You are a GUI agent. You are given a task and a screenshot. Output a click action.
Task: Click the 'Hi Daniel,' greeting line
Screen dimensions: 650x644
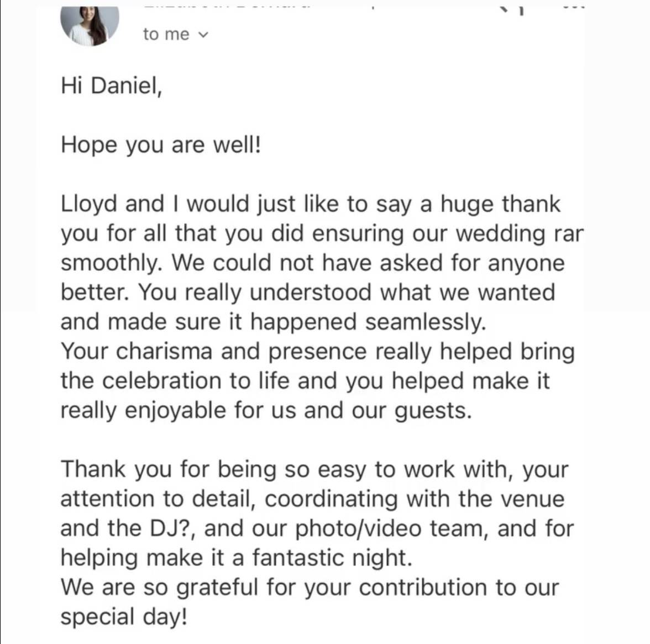click(111, 86)
